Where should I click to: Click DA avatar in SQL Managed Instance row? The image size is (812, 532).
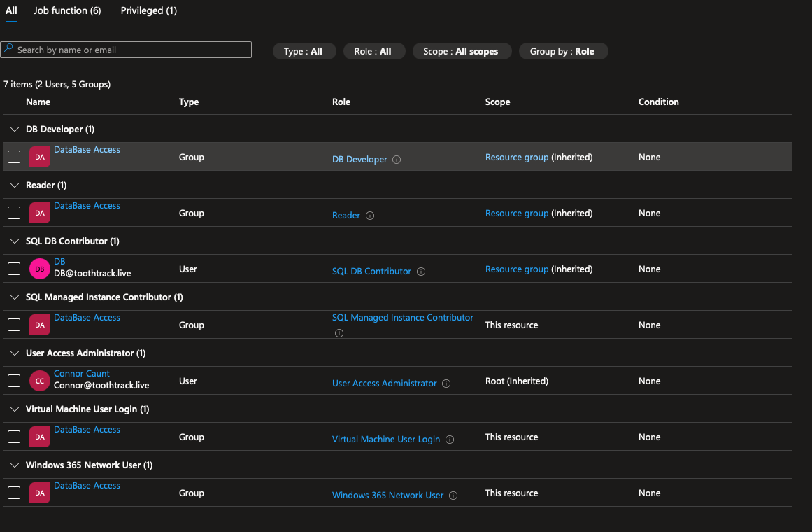(40, 325)
